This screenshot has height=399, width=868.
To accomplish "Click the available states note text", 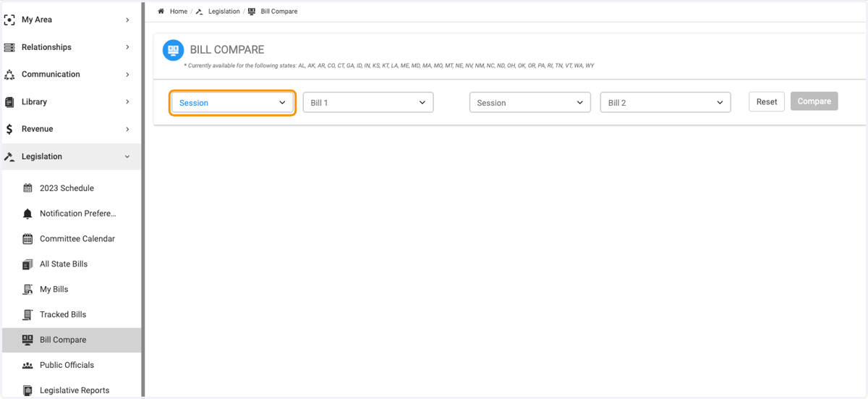I will [x=389, y=66].
